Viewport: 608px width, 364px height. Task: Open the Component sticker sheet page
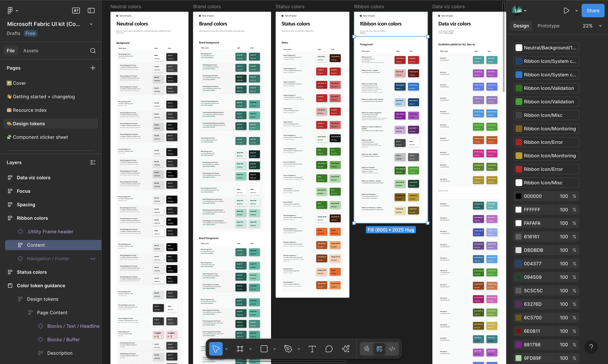(x=40, y=137)
